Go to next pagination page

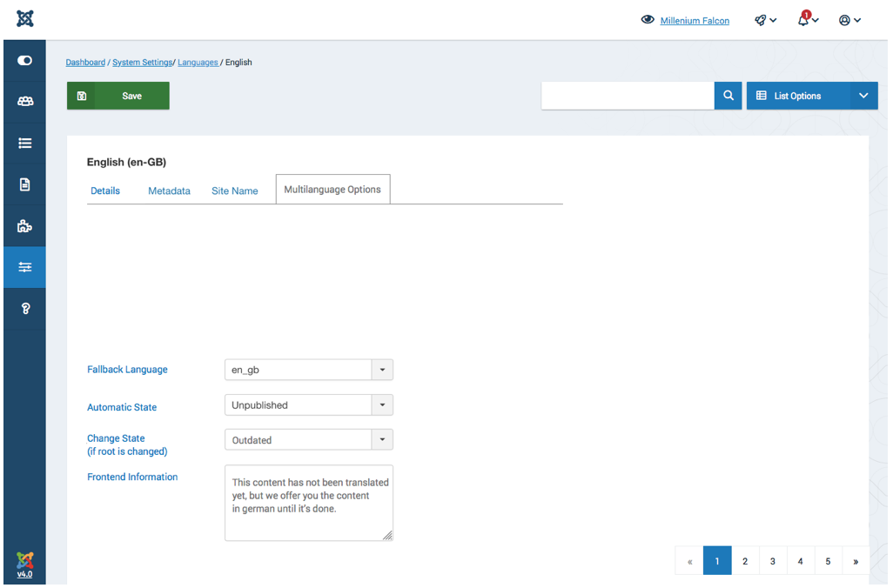pyautogui.click(x=856, y=561)
